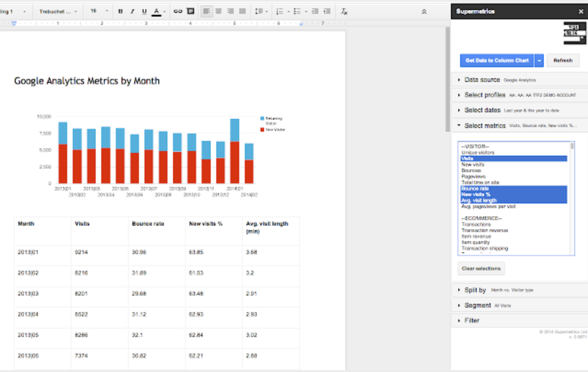
Task: Apply italic formatting
Action: [132, 11]
